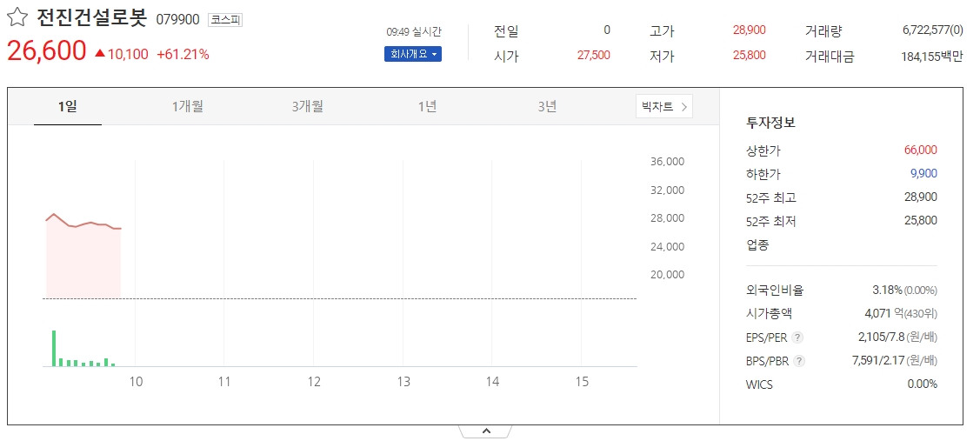Switch to the 1개월 chart tab
This screenshot has width=980, height=441.
click(x=188, y=107)
